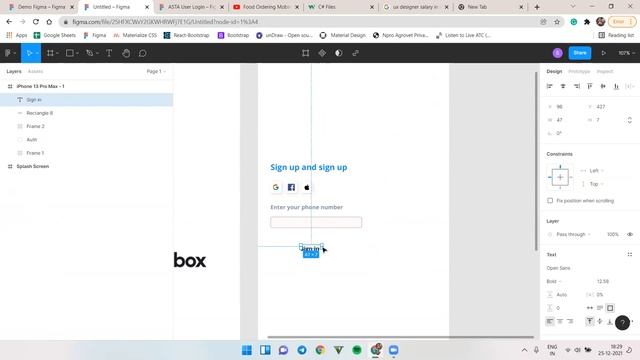Align selection horizontal centers
The image size is (640, 360).
tap(563, 86)
